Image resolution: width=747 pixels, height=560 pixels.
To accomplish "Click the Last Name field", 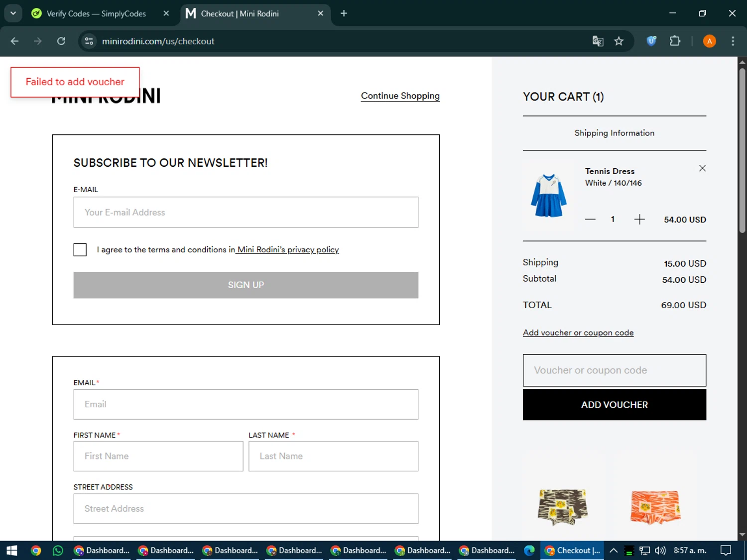I will pos(334,456).
